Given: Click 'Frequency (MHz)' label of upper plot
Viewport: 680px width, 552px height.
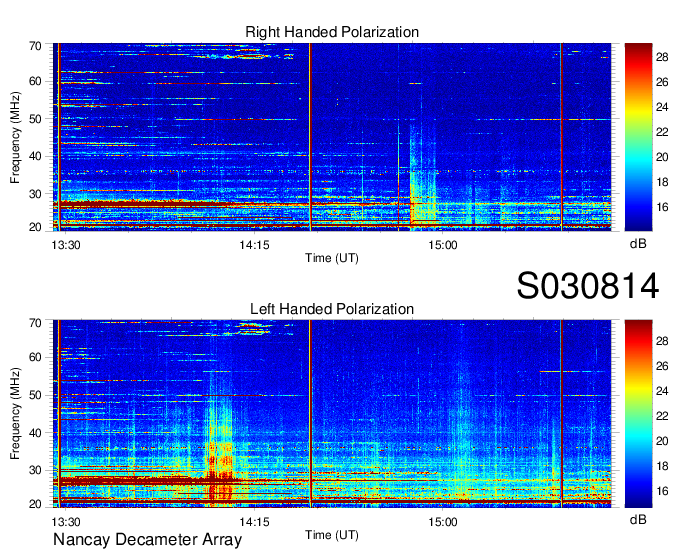Looking at the screenshot, I should (x=15, y=137).
